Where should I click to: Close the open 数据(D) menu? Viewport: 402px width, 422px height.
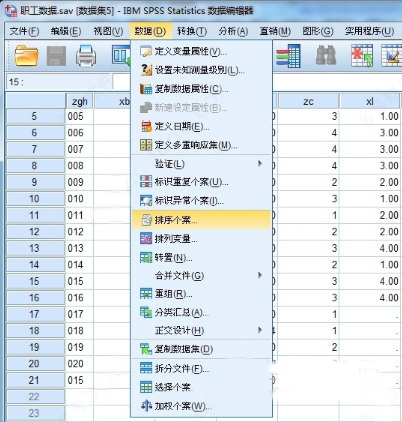click(x=150, y=31)
